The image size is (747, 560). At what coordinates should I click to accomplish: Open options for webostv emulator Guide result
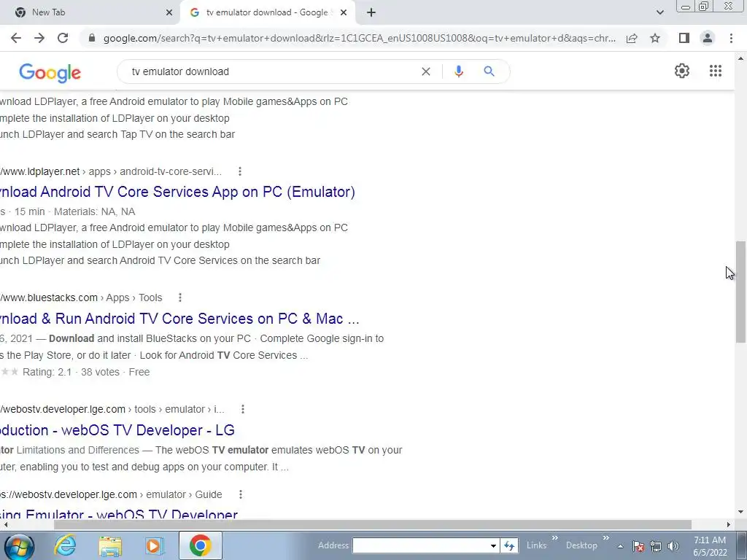pyautogui.click(x=241, y=494)
